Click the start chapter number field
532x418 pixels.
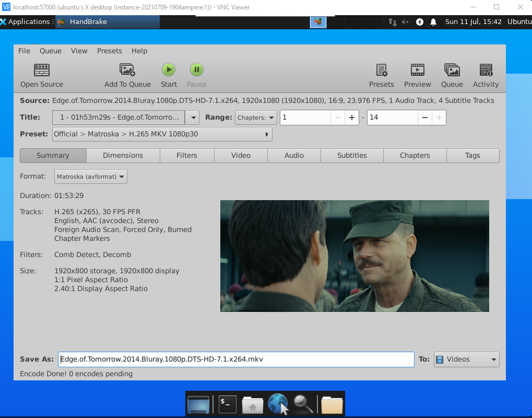point(305,118)
